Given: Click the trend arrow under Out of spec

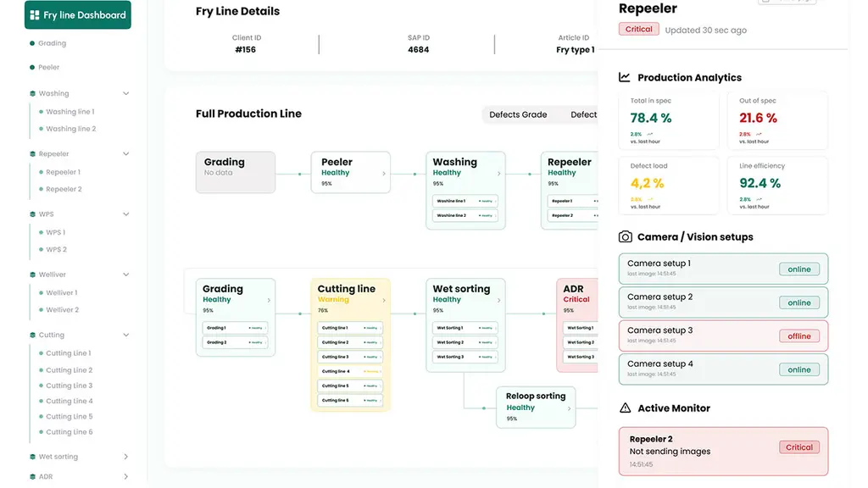Looking at the screenshot, I should click(x=759, y=134).
